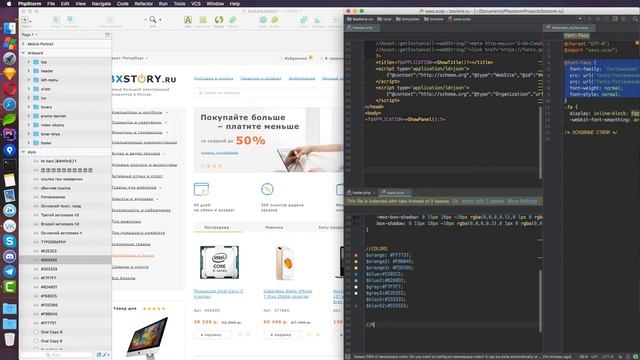
Task: Click the Union icon in Sketch toolbar
Action: coord(304,20)
